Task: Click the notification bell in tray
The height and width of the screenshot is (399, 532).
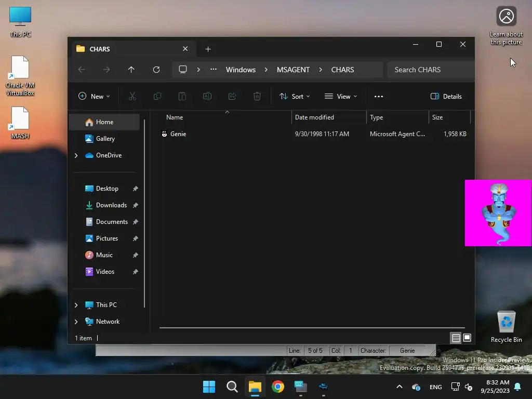Action: (x=518, y=387)
